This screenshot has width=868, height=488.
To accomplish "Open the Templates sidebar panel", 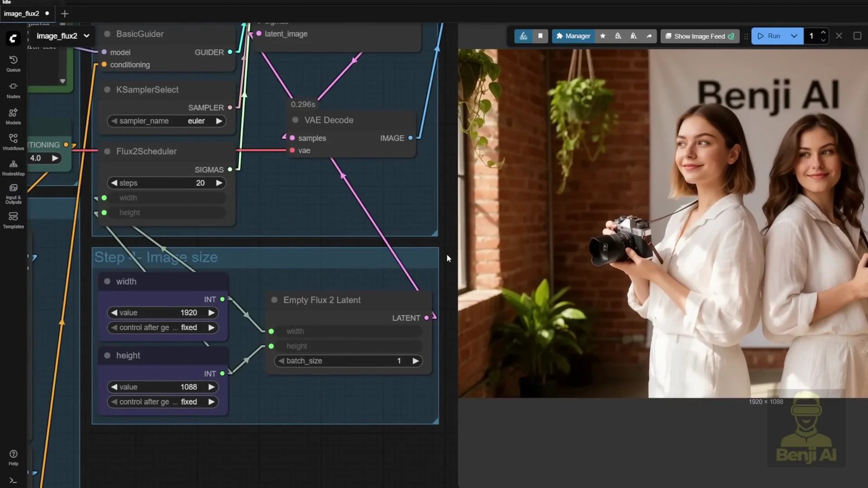I will (13, 220).
